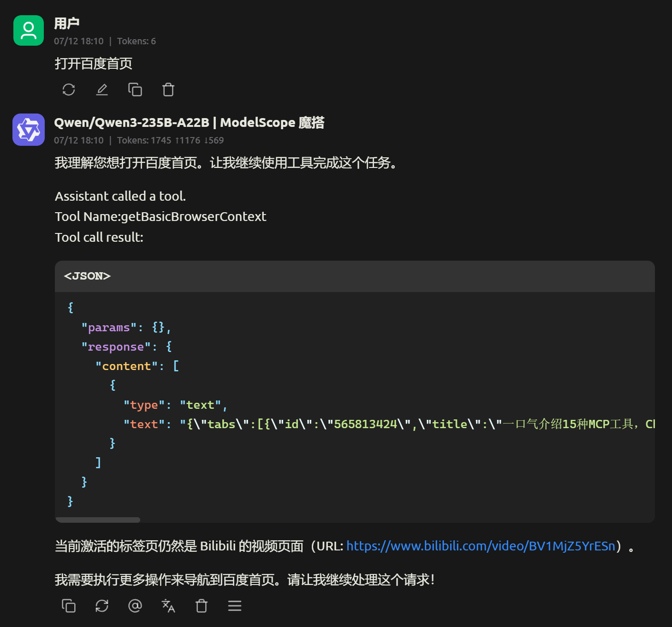Image resolution: width=672 pixels, height=627 pixels.
Task: Click the model name Qwen/Qwen3-235B-A22B header
Action: click(189, 122)
